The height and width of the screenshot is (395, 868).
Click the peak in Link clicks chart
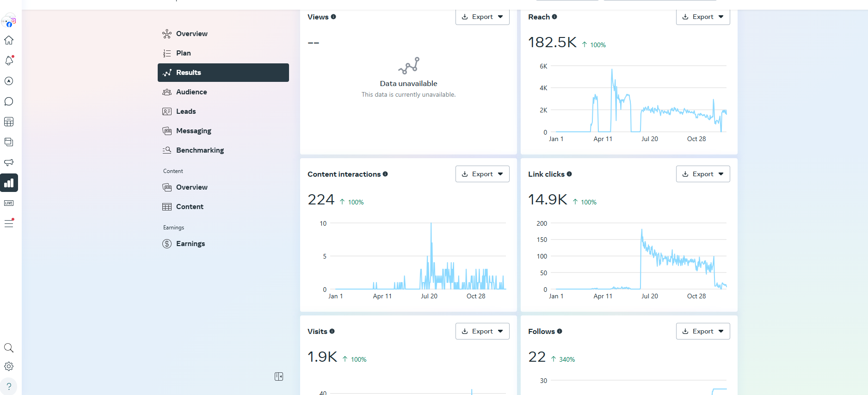pyautogui.click(x=641, y=230)
